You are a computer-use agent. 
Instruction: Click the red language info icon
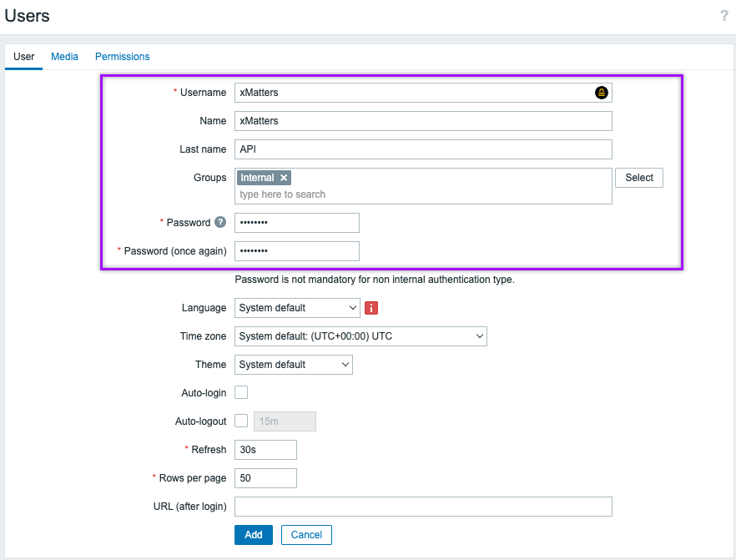[371, 308]
